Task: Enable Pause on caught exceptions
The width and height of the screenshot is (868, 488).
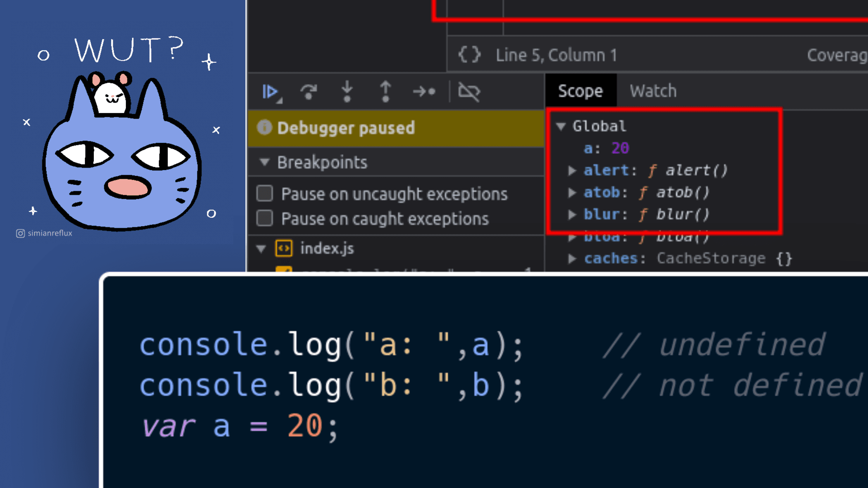Action: (265, 218)
